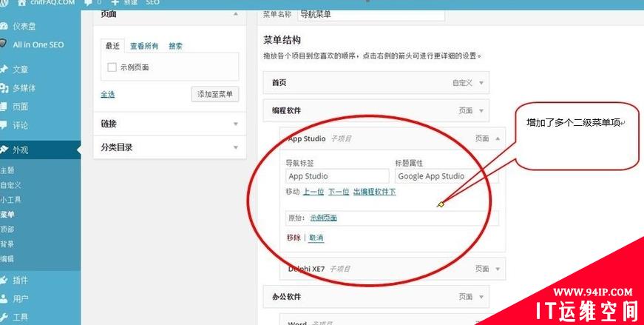Image resolution: width=644 pixels, height=325 pixels.
Task: Click the 外观 appearance brush icon
Action: (4, 150)
